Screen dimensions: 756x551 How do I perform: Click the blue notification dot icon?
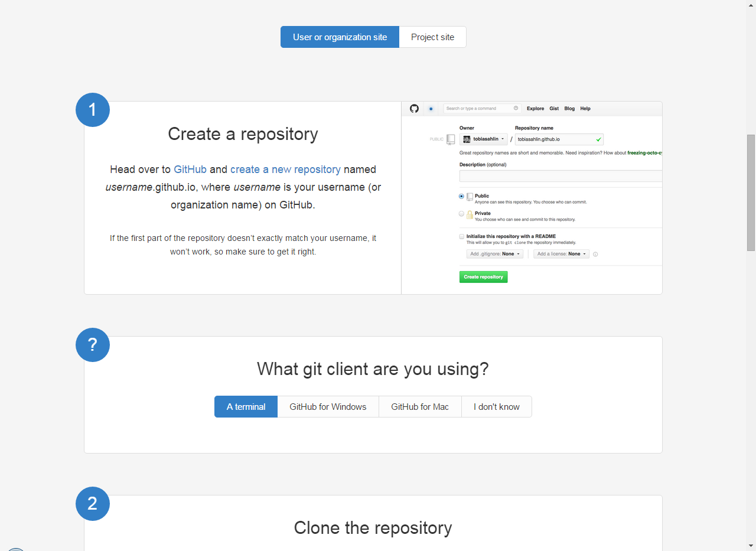(431, 109)
